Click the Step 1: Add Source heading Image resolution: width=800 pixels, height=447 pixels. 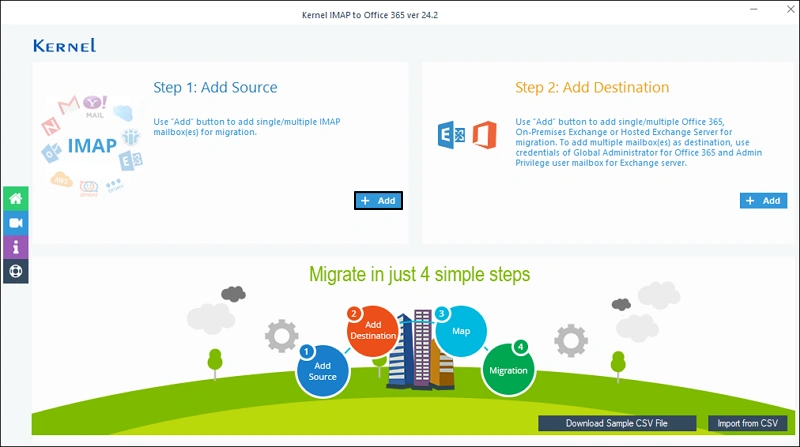[215, 87]
